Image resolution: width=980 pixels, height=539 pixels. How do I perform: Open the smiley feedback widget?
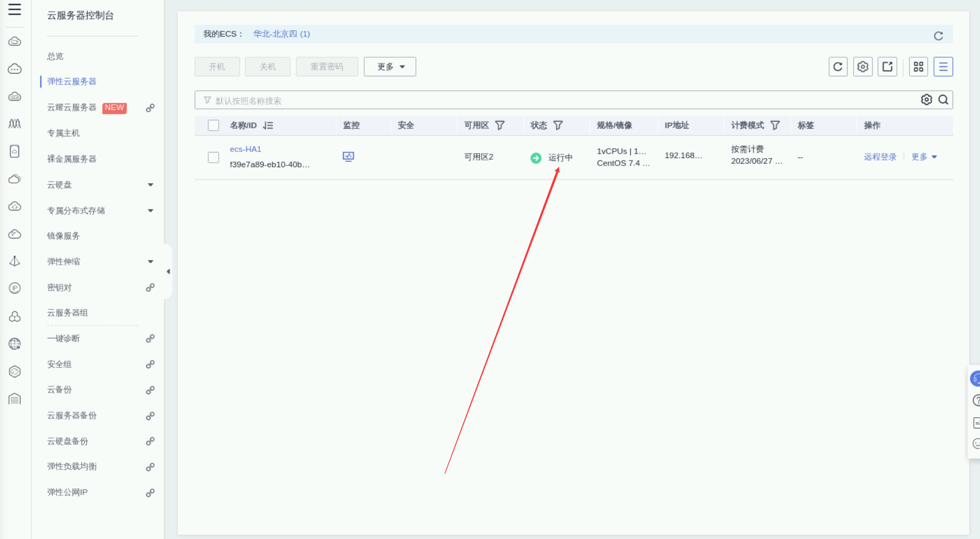(977, 444)
